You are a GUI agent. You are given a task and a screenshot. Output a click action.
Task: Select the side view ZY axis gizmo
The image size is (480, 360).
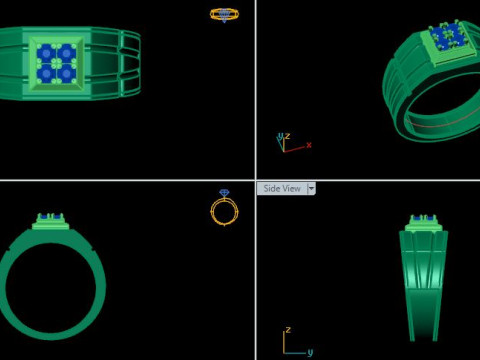point(298,341)
